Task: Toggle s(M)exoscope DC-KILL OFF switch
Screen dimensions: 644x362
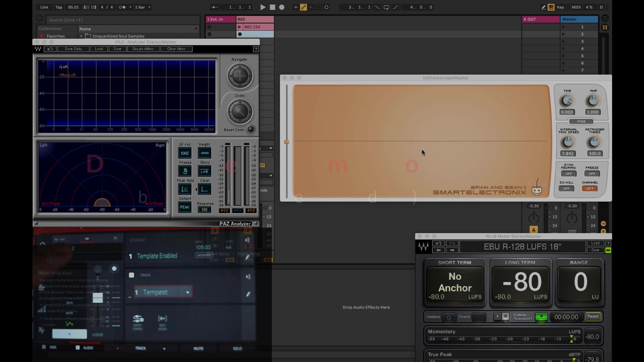Action: 566,189
